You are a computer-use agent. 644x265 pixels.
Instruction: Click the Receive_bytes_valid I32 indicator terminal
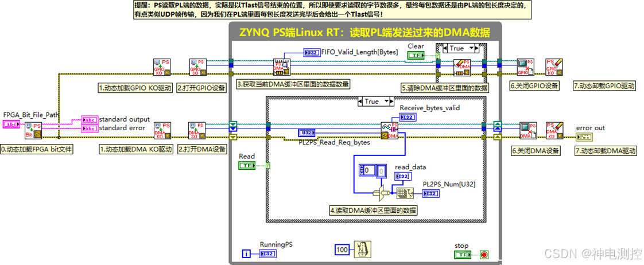(x=408, y=118)
